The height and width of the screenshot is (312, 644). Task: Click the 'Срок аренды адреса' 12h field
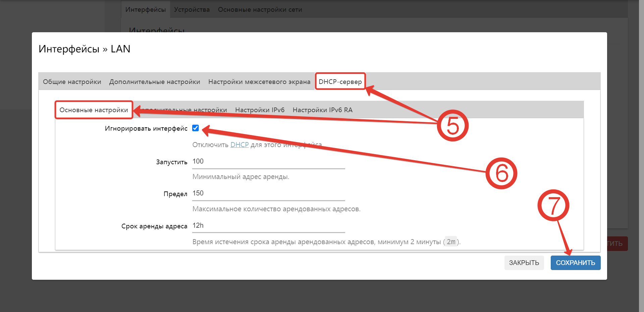tap(268, 226)
